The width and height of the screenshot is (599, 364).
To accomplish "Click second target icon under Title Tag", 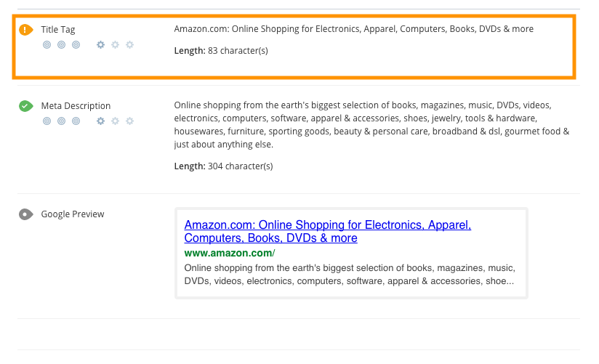I will coord(61,45).
